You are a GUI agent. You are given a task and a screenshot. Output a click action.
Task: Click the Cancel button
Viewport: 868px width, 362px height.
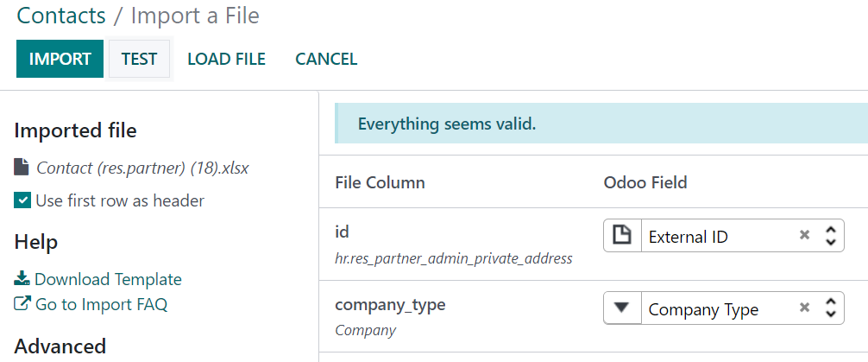326,59
